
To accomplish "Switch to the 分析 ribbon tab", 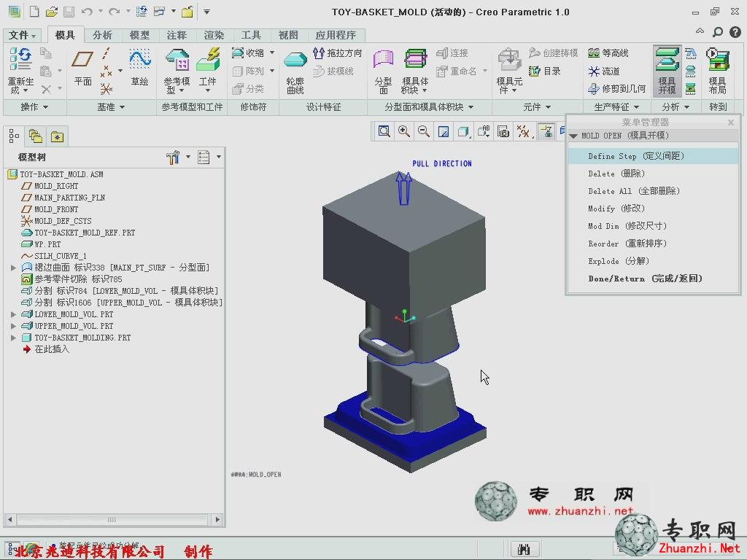I will pyautogui.click(x=102, y=35).
